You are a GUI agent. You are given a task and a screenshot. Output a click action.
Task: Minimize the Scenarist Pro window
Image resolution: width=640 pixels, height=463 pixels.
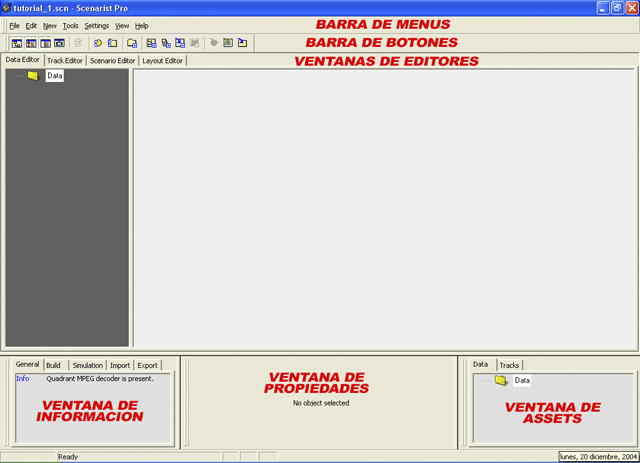pyautogui.click(x=603, y=8)
